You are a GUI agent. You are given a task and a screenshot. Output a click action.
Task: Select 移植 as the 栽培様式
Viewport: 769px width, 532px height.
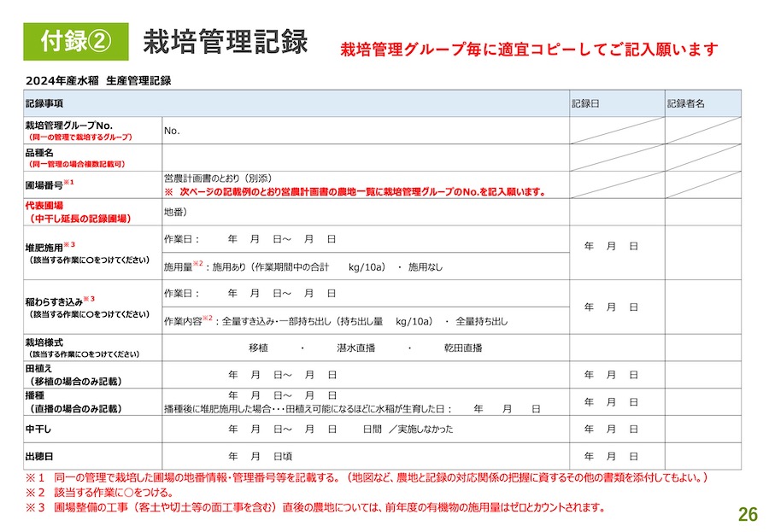click(258, 348)
